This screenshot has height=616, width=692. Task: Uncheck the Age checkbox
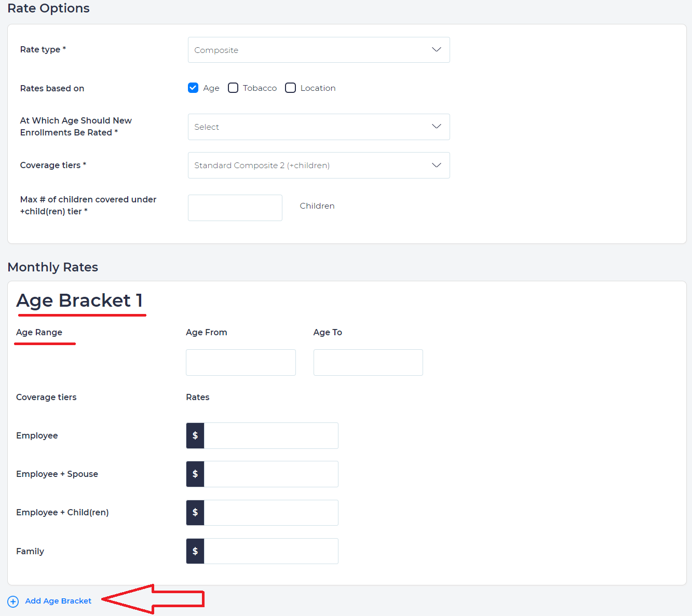point(193,88)
